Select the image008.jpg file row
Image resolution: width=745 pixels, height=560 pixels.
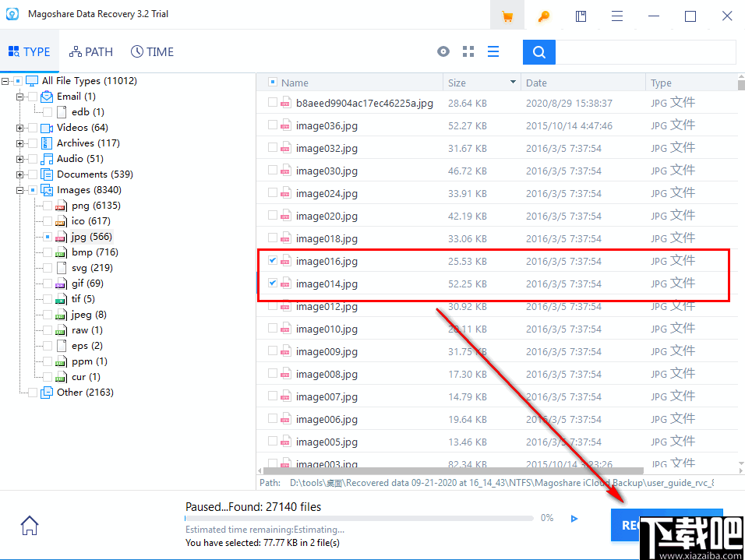[497, 374]
